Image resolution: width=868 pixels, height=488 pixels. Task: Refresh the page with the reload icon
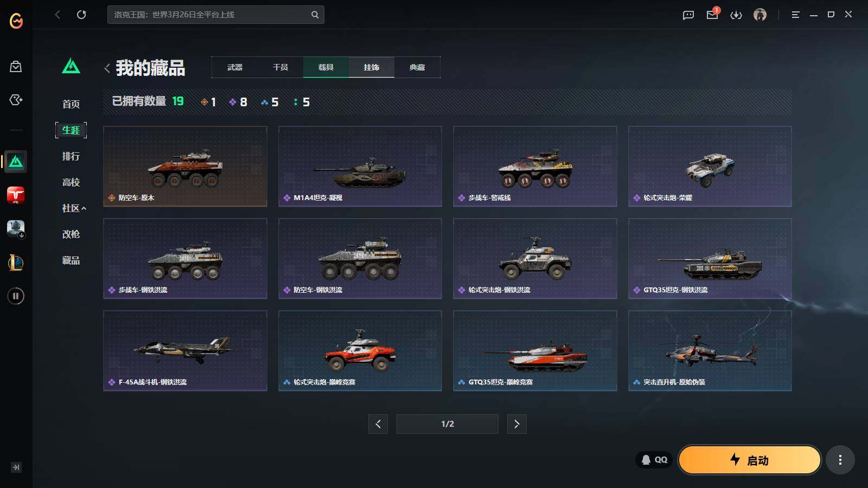pyautogui.click(x=81, y=15)
